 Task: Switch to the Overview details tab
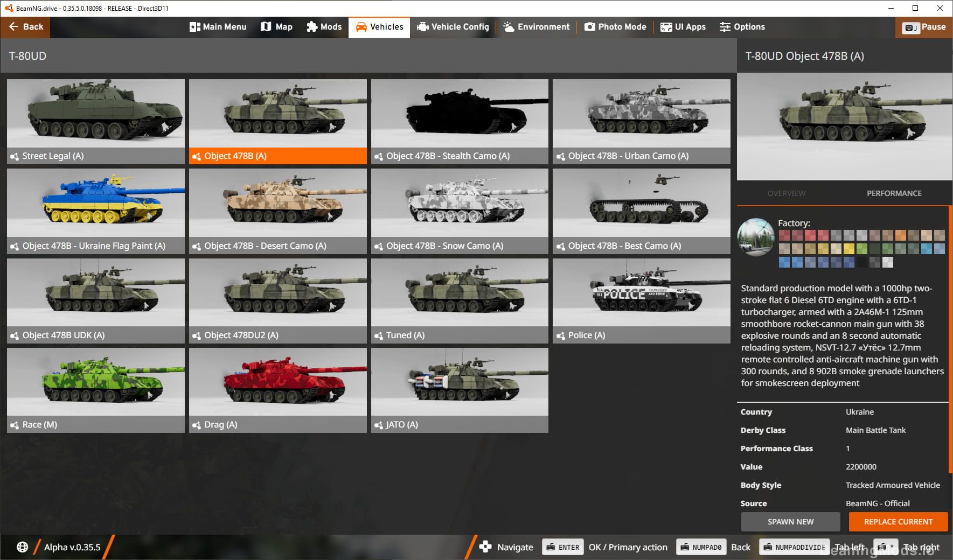click(x=787, y=193)
